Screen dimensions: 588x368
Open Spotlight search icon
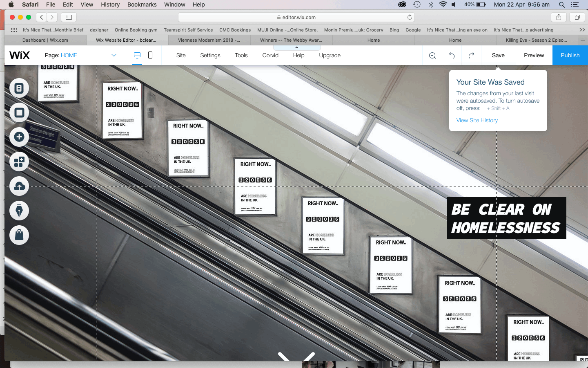(562, 4)
